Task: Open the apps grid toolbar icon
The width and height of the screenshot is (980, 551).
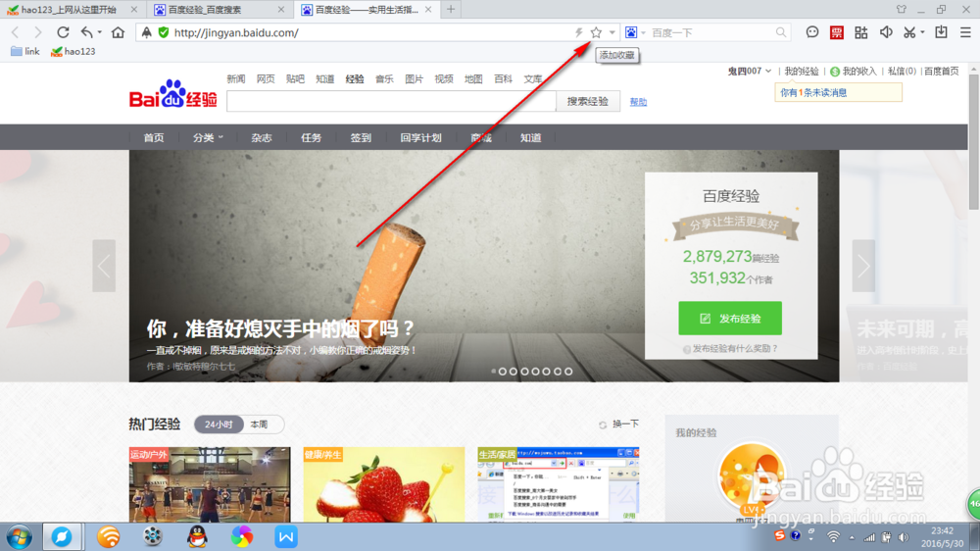Action: (x=860, y=32)
